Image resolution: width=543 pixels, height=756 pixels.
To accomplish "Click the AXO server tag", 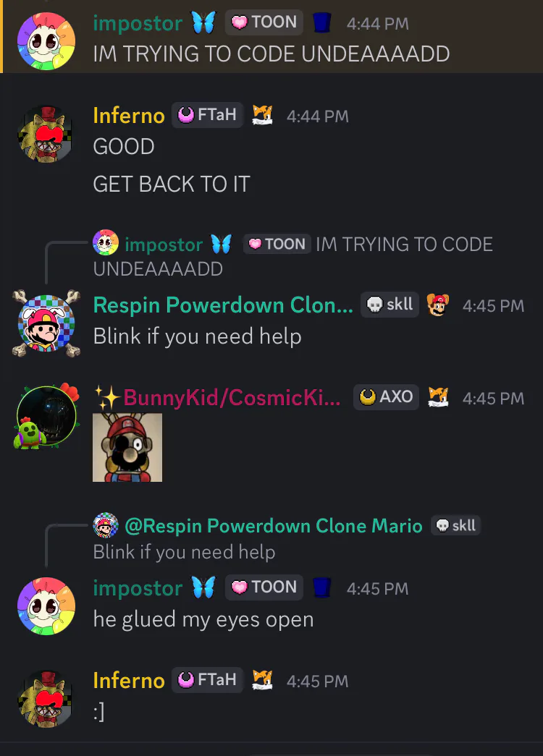I will tap(386, 396).
